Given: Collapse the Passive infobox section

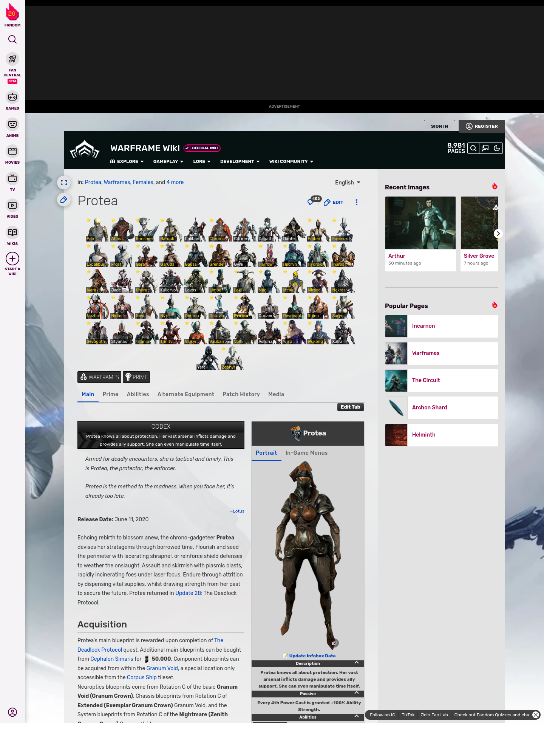Looking at the screenshot, I should click(356, 693).
